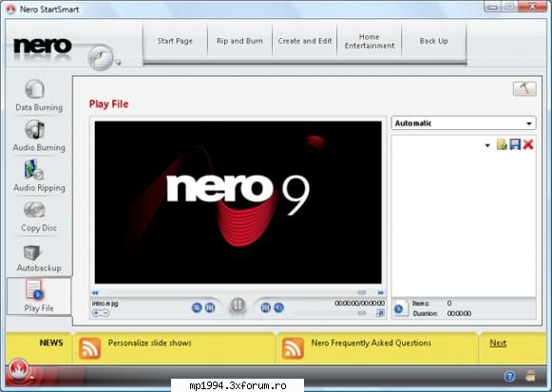Maximize the Nero StartSmart window
The image size is (552, 392).
510,7
